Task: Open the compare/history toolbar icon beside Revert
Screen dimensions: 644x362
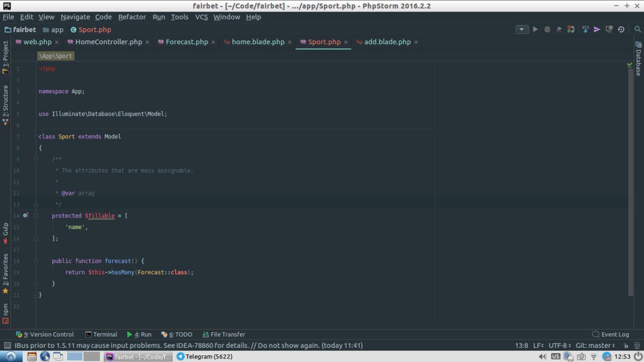Action: pos(609,30)
